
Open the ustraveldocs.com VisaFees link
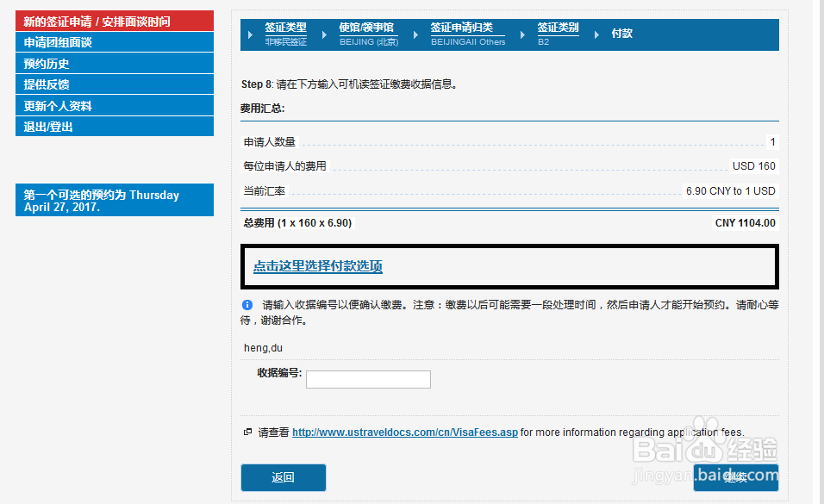pyautogui.click(x=404, y=432)
